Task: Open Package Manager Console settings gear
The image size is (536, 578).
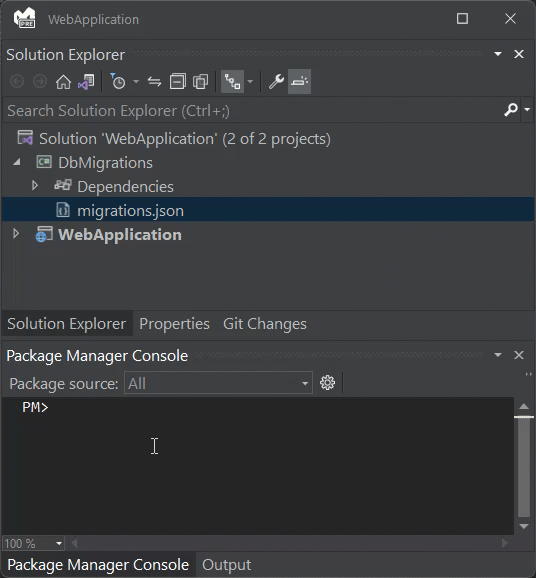Action: tap(327, 383)
